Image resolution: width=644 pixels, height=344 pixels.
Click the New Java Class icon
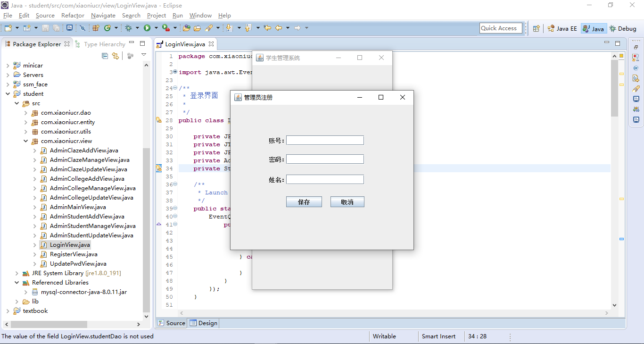tap(107, 28)
